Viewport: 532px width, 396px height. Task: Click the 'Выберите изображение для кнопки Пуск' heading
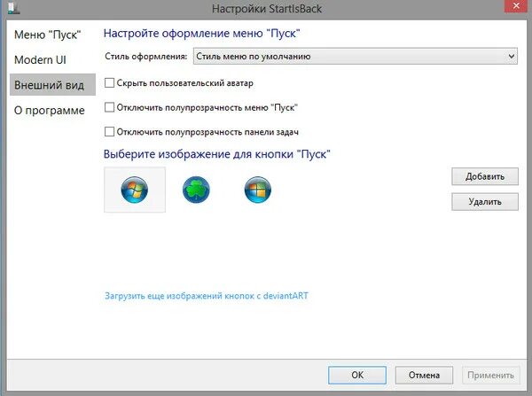coord(217,154)
